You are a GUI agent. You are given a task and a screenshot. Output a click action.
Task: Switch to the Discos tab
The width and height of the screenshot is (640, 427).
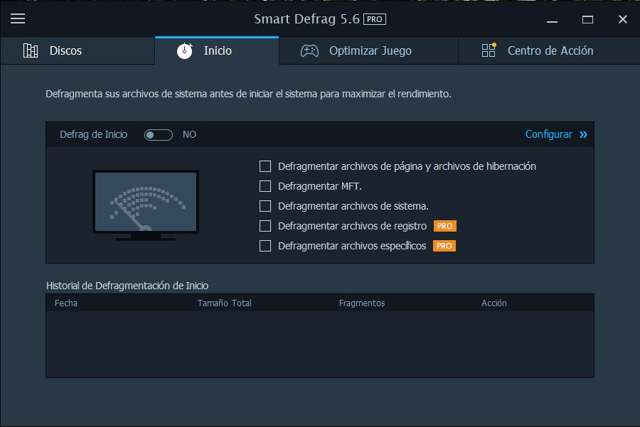tap(78, 51)
